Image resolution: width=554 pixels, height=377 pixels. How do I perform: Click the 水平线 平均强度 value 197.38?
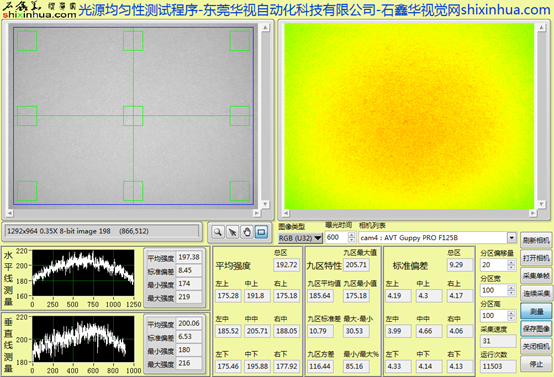(x=189, y=257)
